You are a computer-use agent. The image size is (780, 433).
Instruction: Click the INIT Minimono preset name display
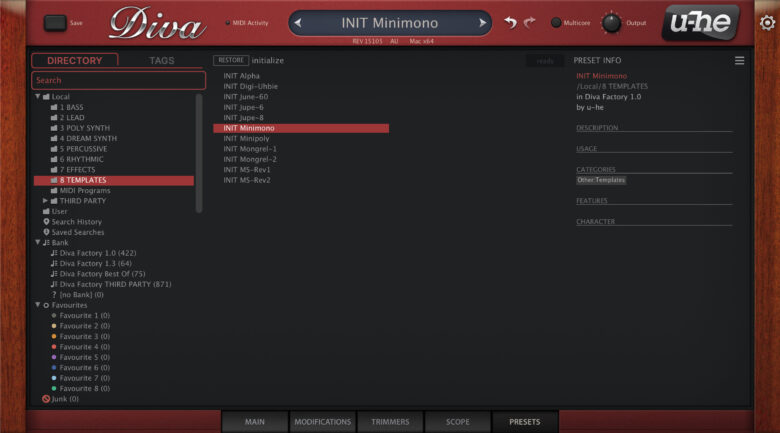coord(390,23)
